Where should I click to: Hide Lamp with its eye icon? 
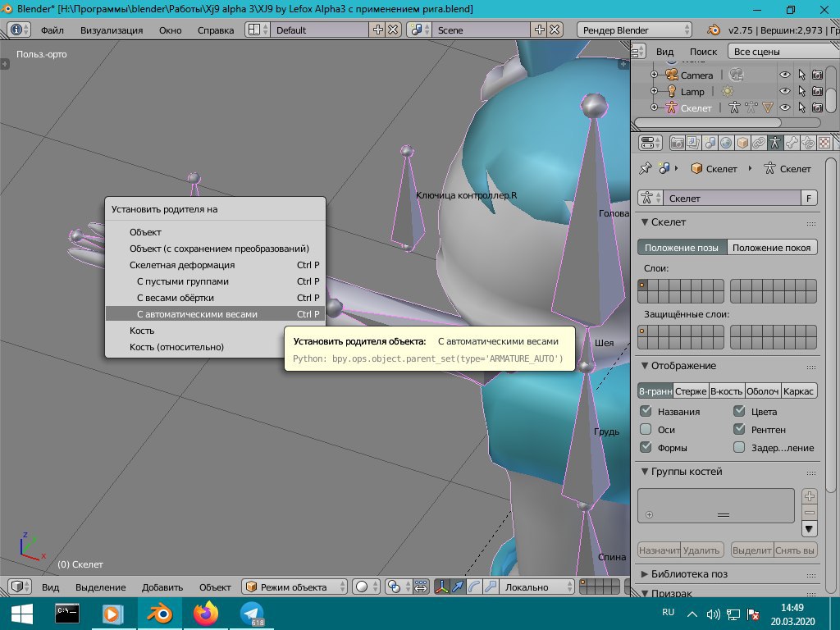[785, 92]
